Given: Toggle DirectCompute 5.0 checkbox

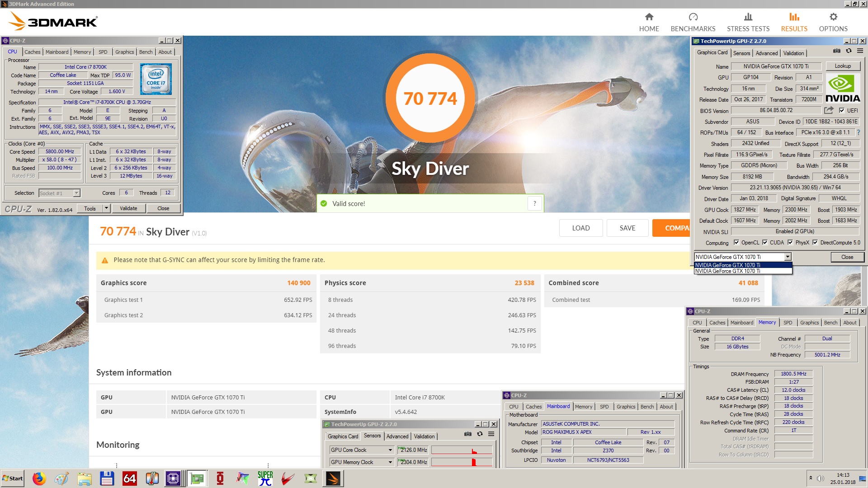Looking at the screenshot, I should click(x=815, y=243).
